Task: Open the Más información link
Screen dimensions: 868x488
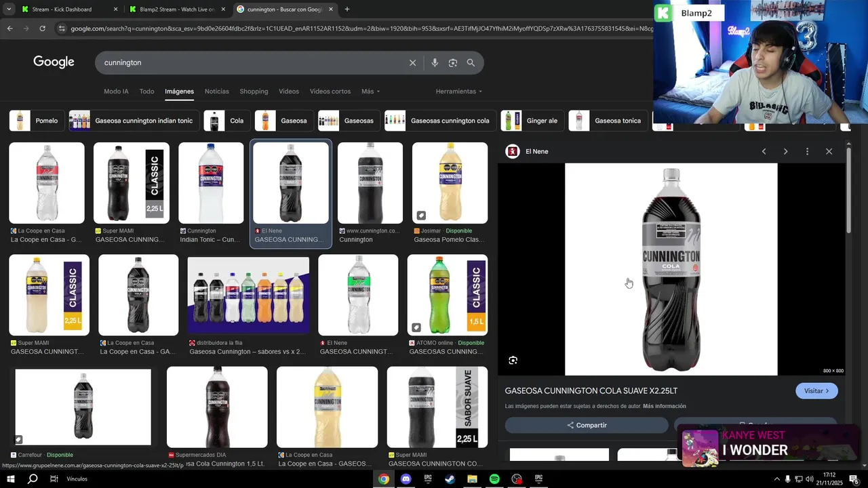Action: (x=665, y=406)
